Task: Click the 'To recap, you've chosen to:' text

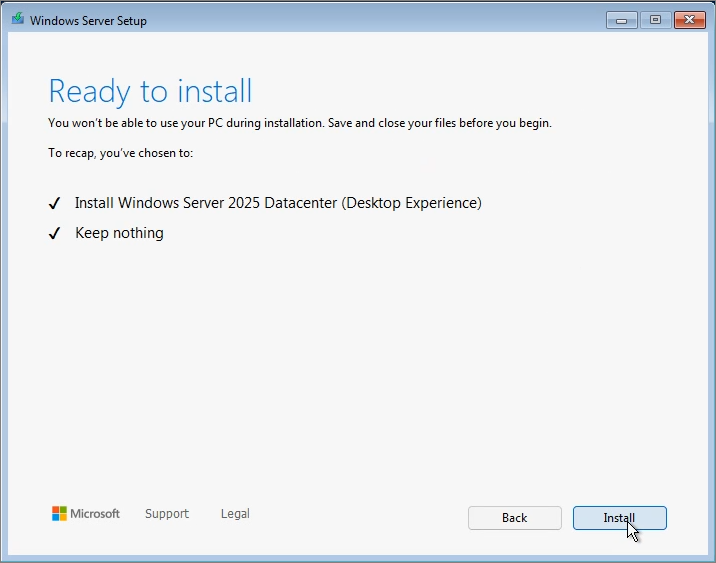Action: click(121, 153)
